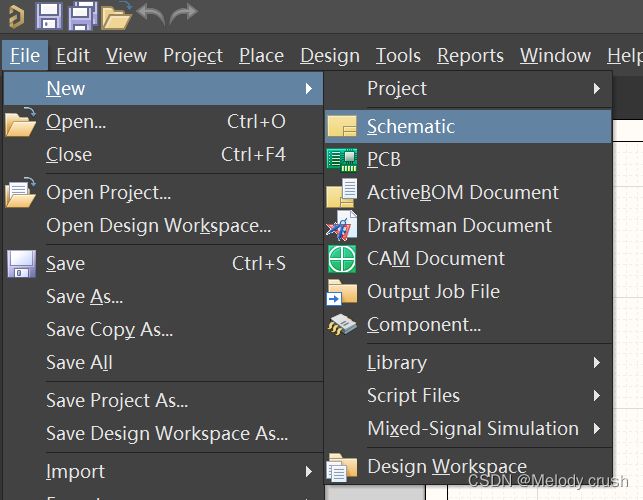
Task: Click the ActiveBOM Document icon
Action: 342,193
